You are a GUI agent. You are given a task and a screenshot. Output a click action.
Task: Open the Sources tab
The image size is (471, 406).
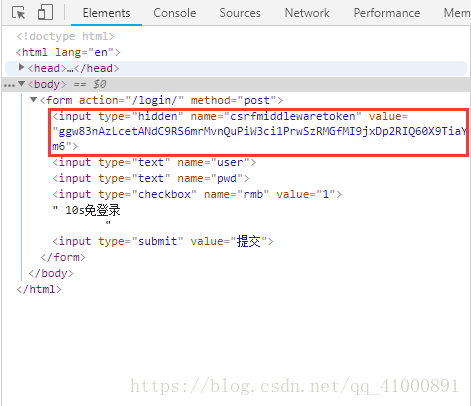(x=240, y=13)
